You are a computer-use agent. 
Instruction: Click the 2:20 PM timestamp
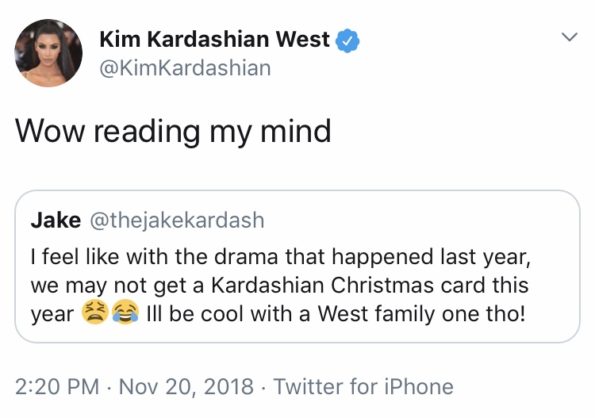(57, 387)
